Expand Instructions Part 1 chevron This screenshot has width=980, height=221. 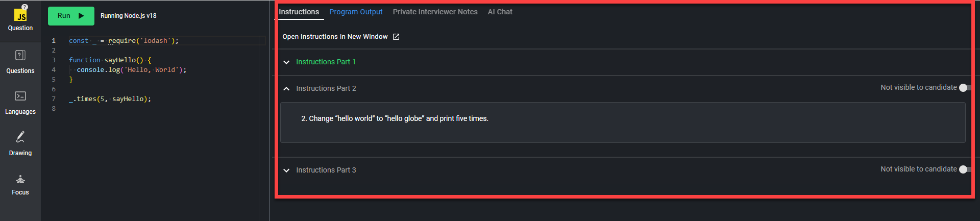[286, 62]
